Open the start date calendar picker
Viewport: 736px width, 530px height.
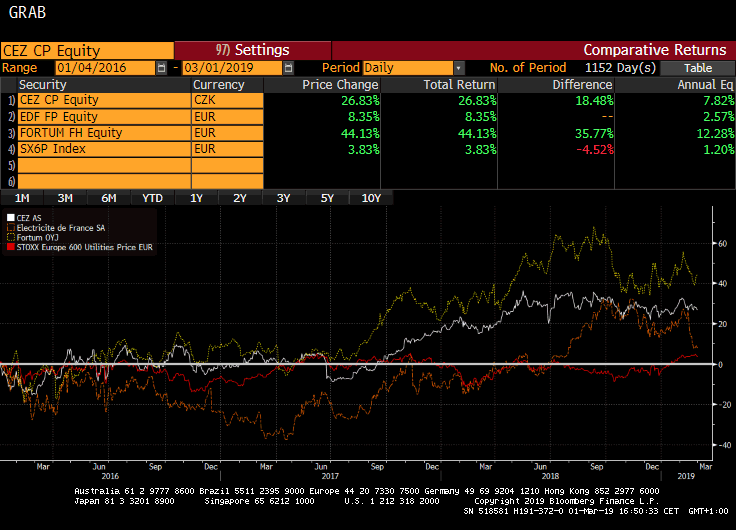[x=161, y=68]
